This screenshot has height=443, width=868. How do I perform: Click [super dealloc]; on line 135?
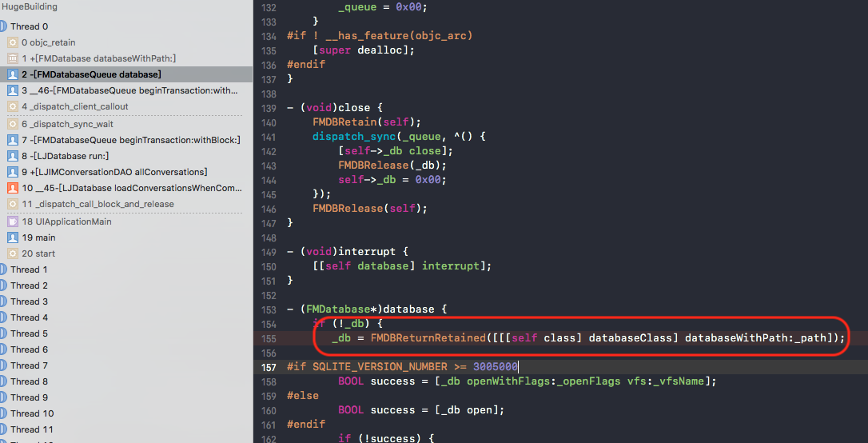click(364, 50)
